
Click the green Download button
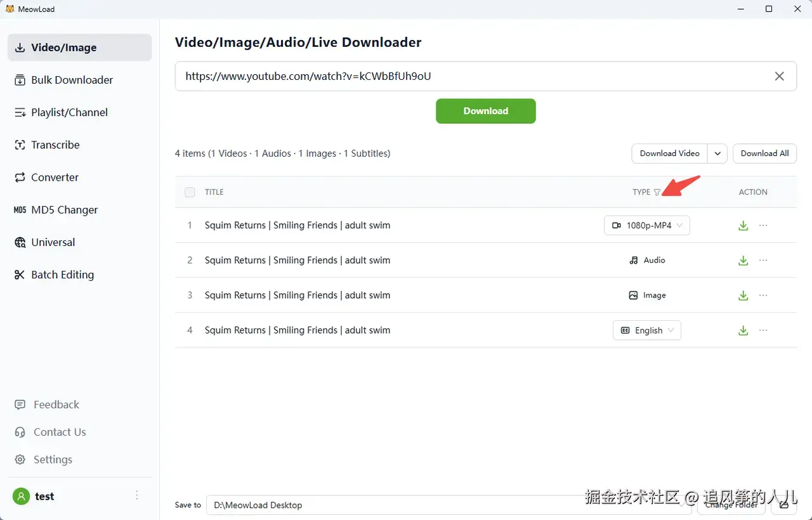point(486,111)
